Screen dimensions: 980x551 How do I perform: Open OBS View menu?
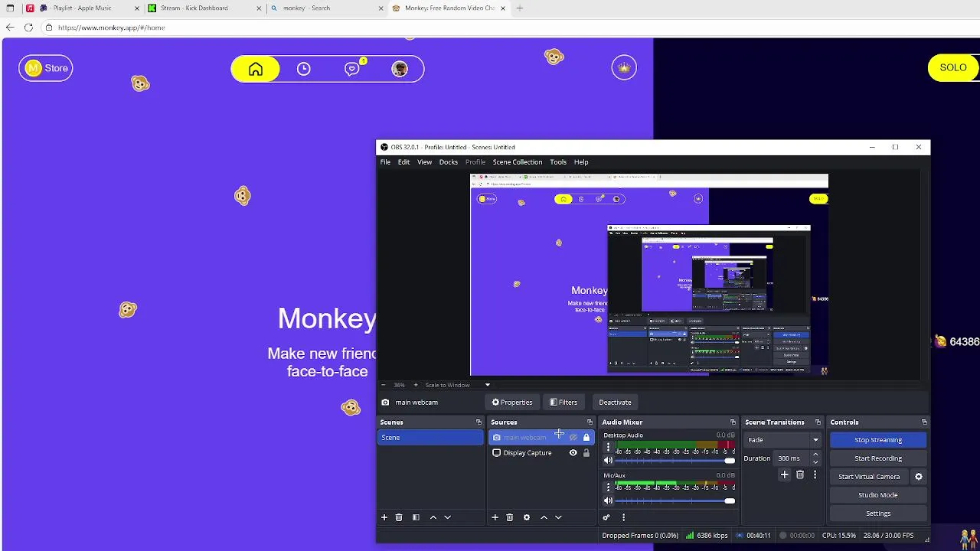coord(424,162)
